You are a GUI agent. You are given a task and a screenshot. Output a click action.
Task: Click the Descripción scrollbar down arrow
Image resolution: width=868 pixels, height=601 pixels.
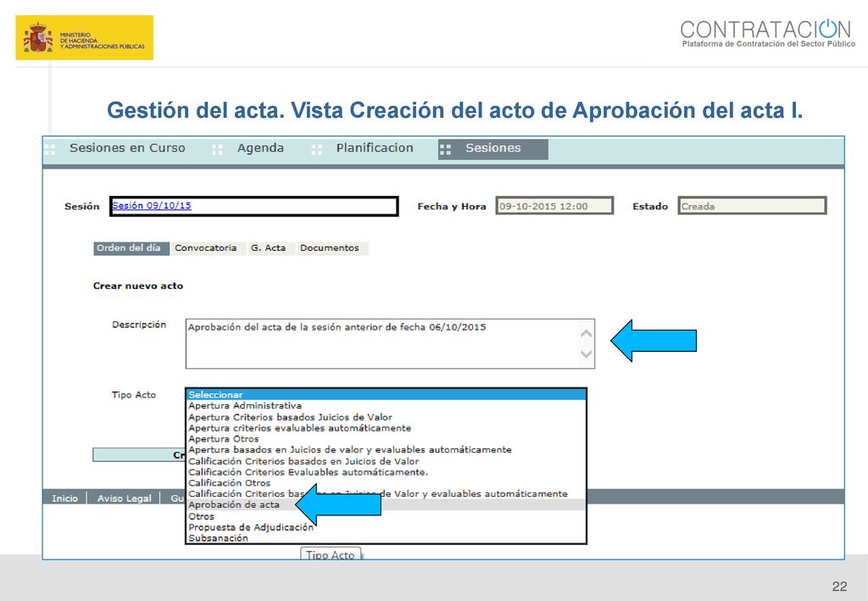[x=587, y=353]
